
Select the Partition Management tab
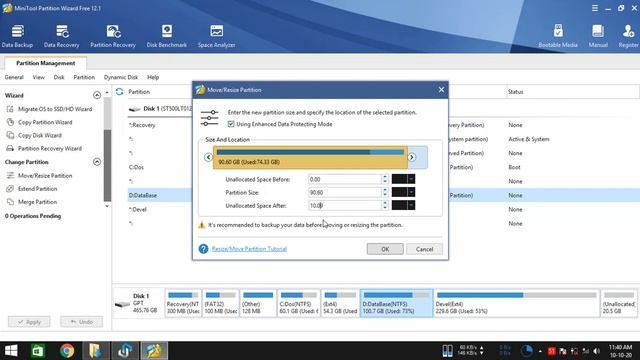pyautogui.click(x=45, y=63)
